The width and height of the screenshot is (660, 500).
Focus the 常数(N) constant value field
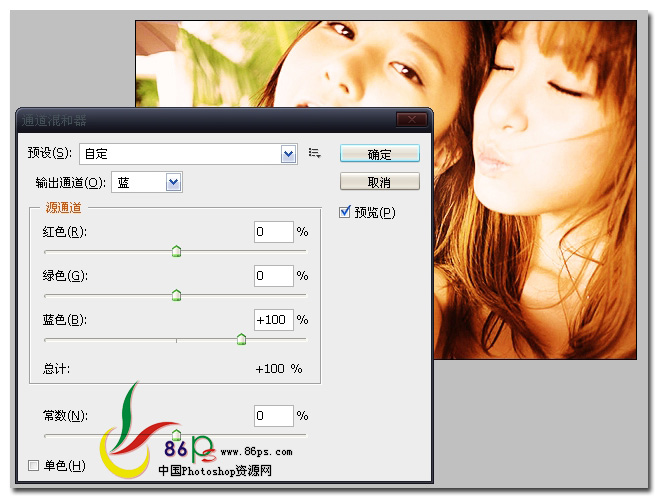pyautogui.click(x=273, y=415)
